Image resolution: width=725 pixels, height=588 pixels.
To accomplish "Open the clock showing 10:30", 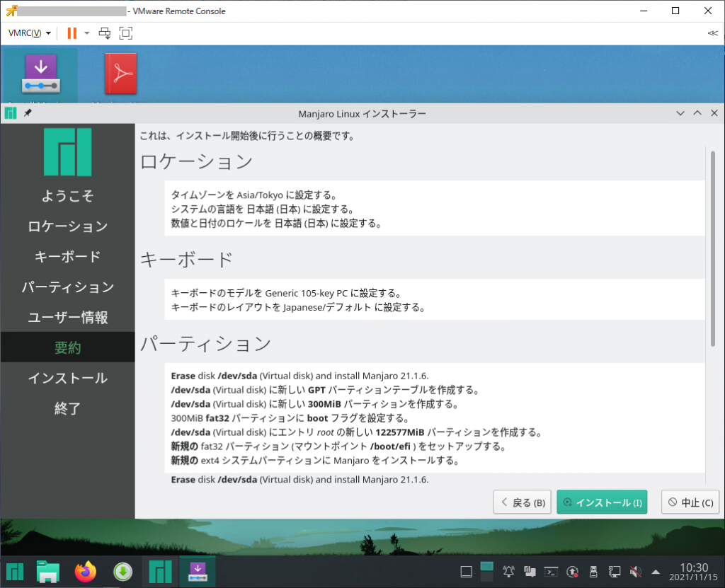I will [693, 572].
